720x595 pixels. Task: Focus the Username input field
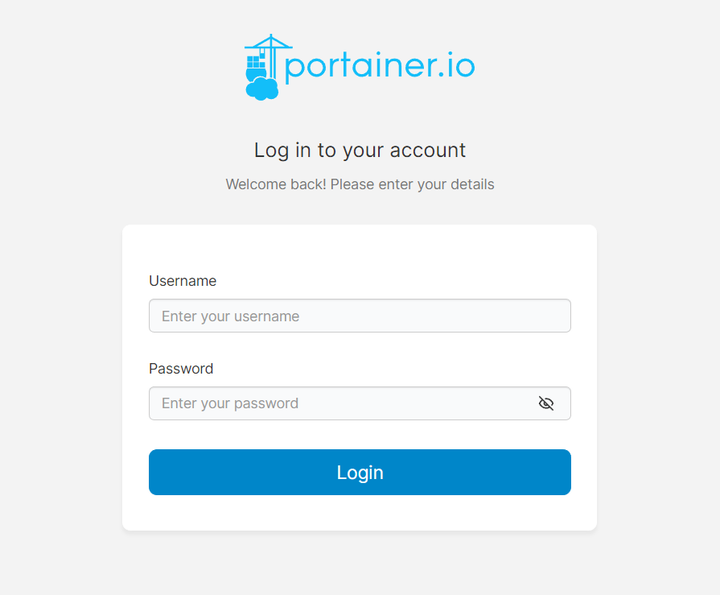360,316
